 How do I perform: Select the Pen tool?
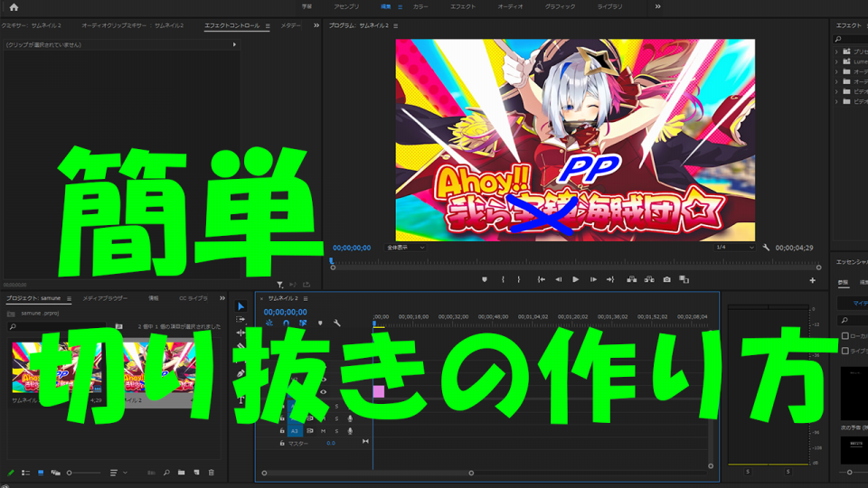click(x=241, y=373)
